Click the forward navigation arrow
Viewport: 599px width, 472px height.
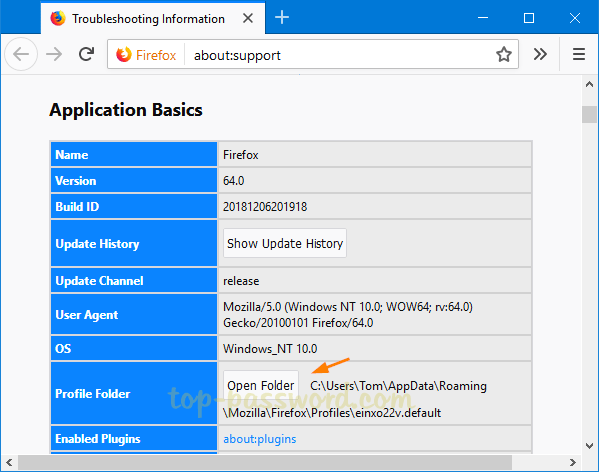(54, 55)
